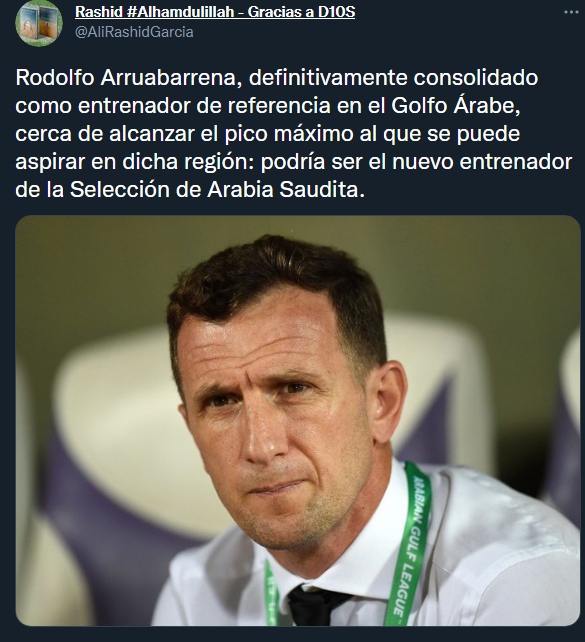The height and width of the screenshot is (642, 585).
Task: Click the word 'Selección' in the tweet
Action: coord(120,190)
